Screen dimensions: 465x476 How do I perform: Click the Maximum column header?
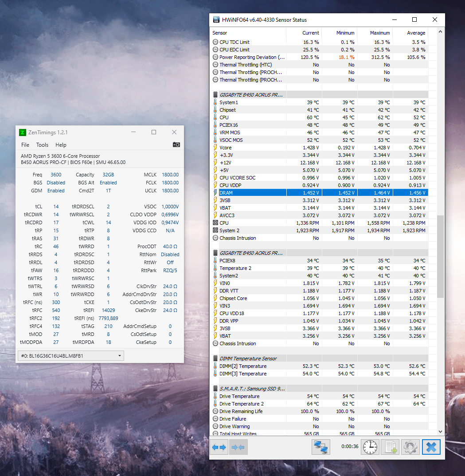pos(375,33)
